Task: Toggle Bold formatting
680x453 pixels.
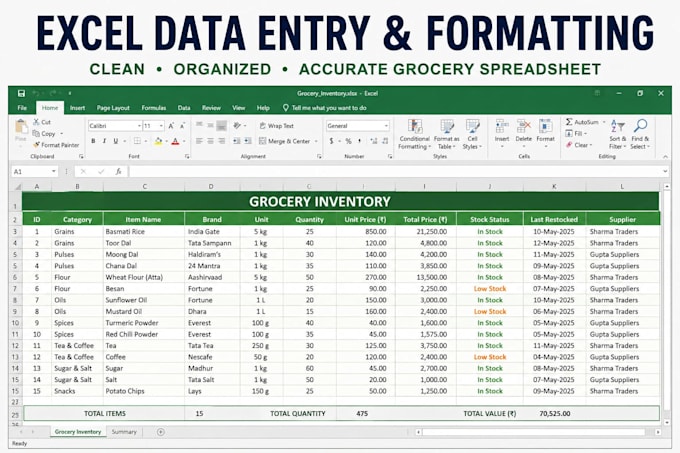Action: pos(93,141)
